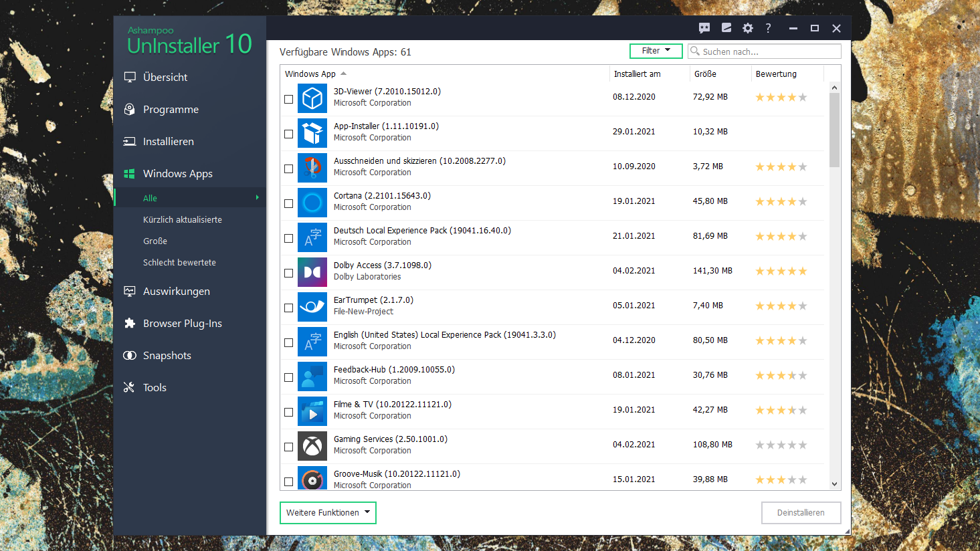Click the scrollbar down arrow of app list
The image size is (980, 551).
(834, 483)
